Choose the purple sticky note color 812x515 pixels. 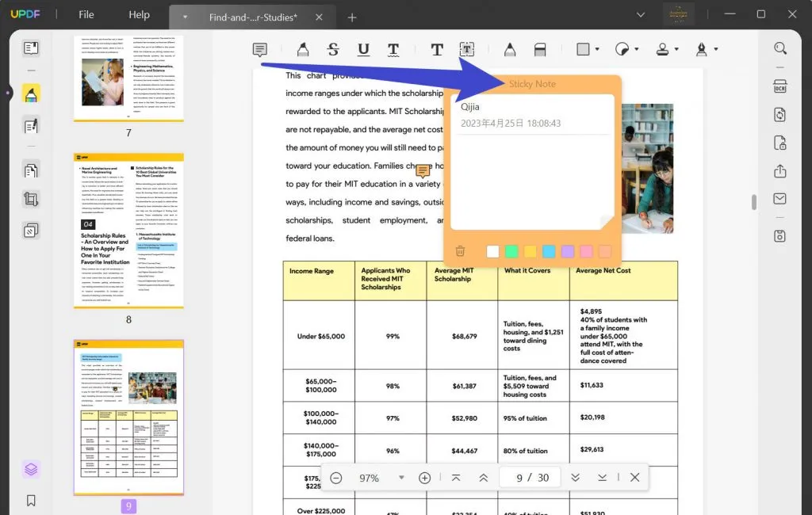(568, 251)
